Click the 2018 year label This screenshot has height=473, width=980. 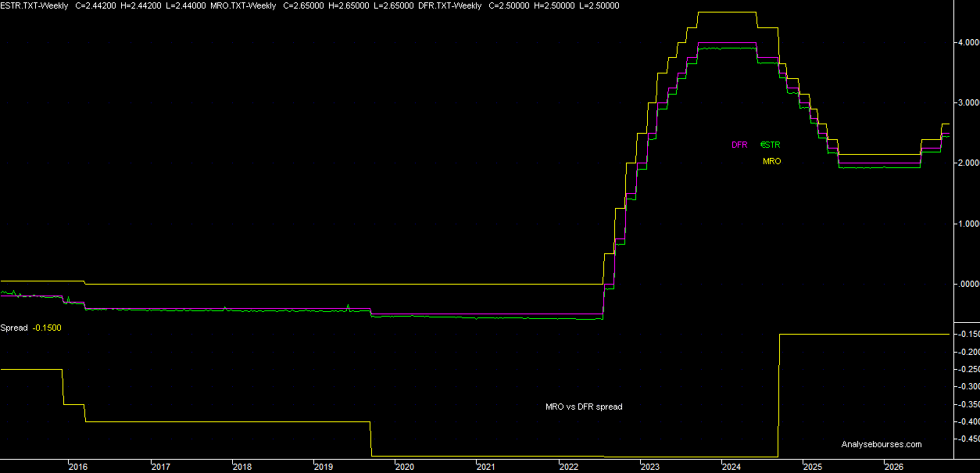(241, 467)
